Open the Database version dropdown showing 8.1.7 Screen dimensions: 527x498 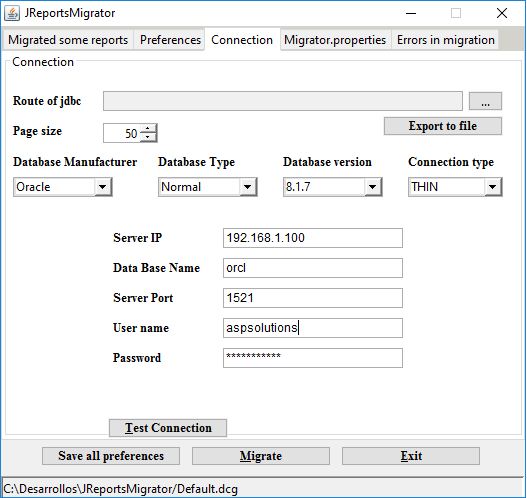click(333, 187)
